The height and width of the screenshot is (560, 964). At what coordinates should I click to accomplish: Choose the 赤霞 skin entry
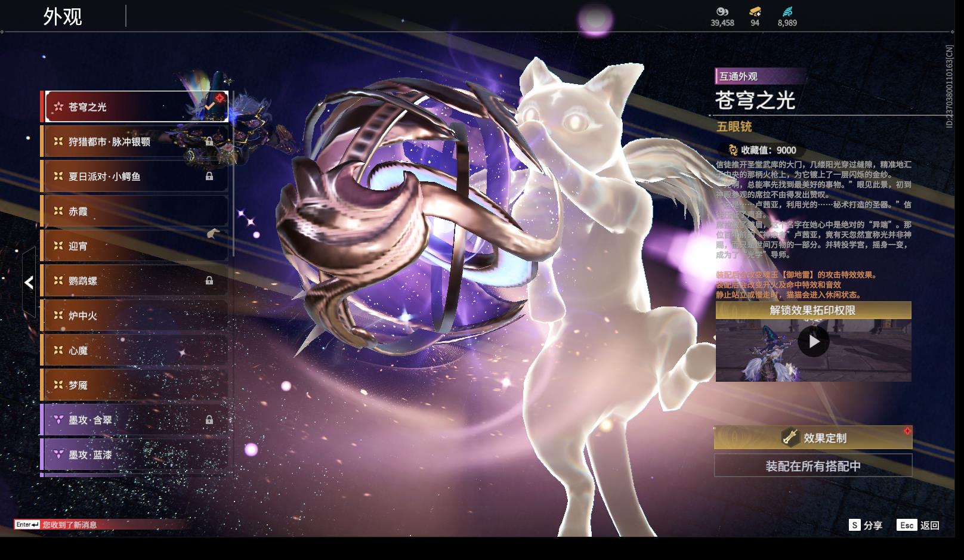tap(134, 211)
